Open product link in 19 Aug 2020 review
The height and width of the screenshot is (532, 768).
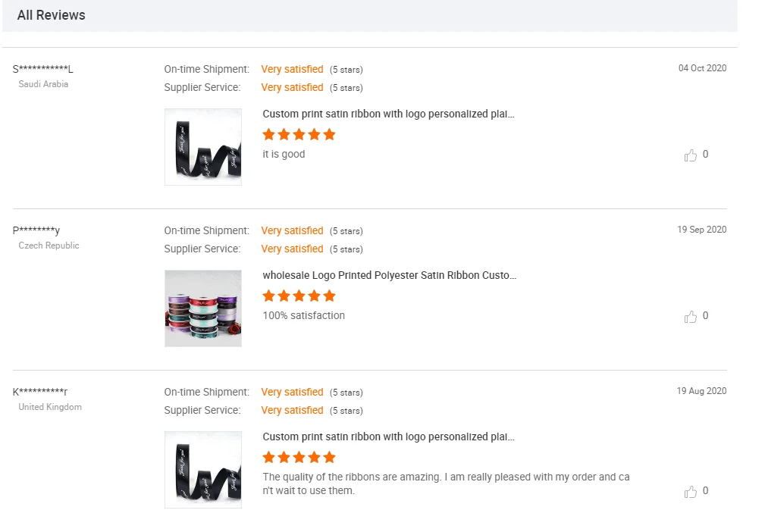pyautogui.click(x=388, y=437)
